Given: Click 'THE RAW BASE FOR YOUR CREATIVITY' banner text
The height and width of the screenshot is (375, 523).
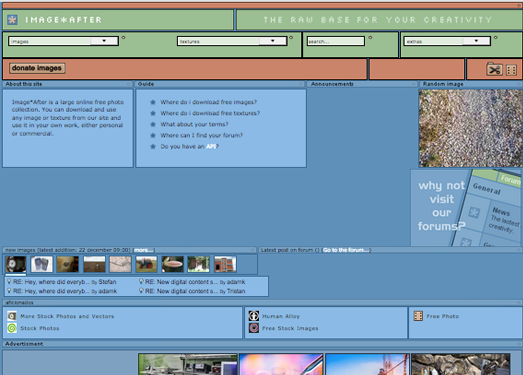Looking at the screenshot, I should pyautogui.click(x=378, y=20).
